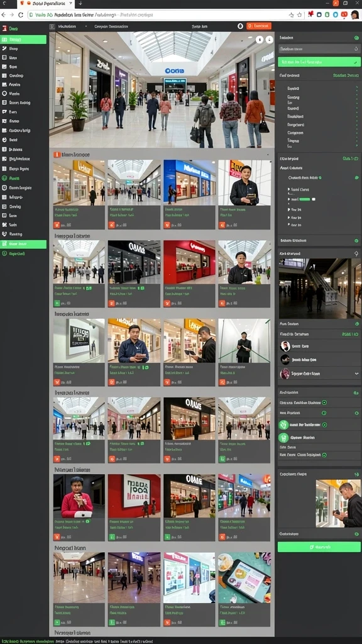
Task: Collapse the first thumbnail section using its header arrow
Action: click(268, 155)
